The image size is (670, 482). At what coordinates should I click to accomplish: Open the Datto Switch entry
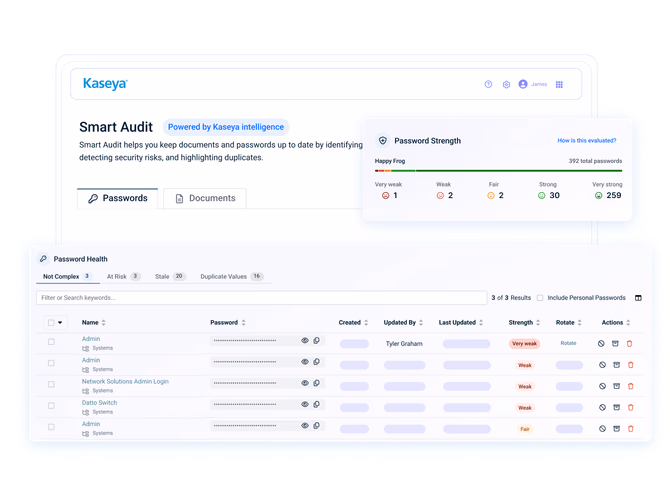[x=99, y=403]
